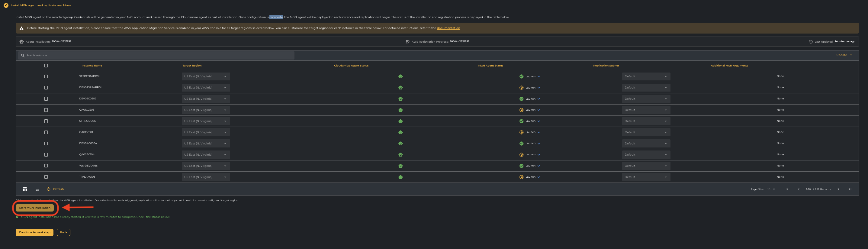Click Continue to next step button
Viewport: 868px width, 249px height.
coord(34,232)
